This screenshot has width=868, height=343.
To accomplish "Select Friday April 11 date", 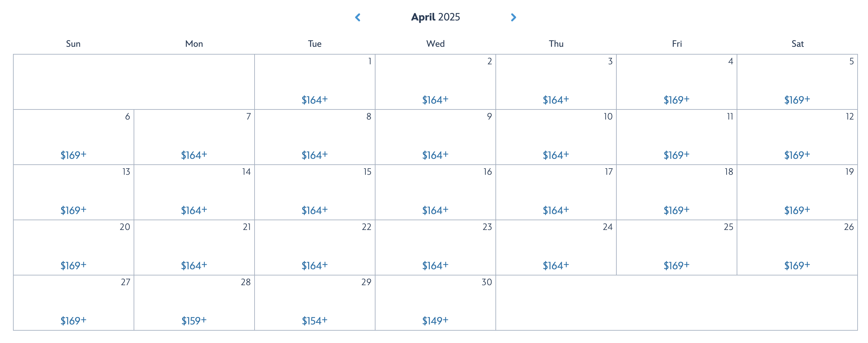I will 677,137.
